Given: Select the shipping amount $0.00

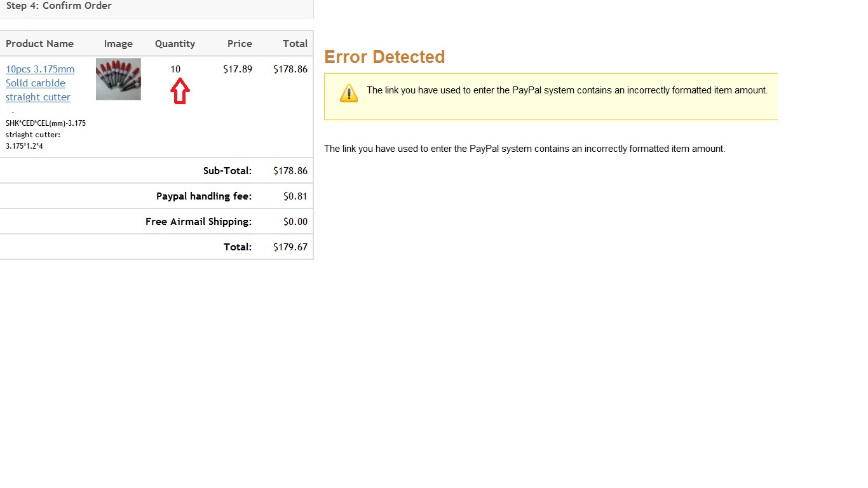Looking at the screenshot, I should coord(295,222).
